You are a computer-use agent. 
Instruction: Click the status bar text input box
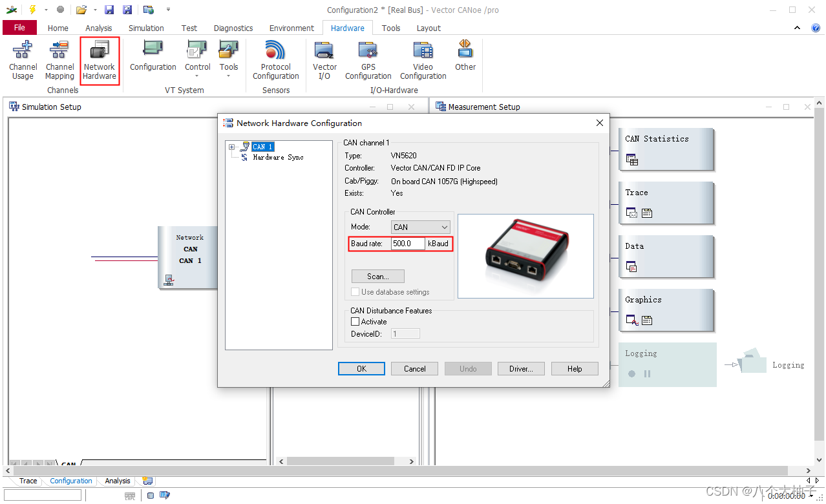point(43,495)
